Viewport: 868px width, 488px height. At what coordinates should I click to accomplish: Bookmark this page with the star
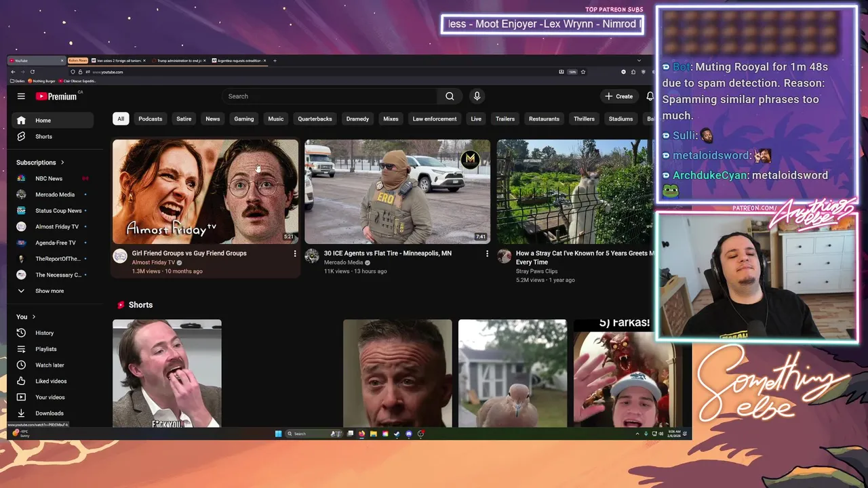click(x=583, y=72)
